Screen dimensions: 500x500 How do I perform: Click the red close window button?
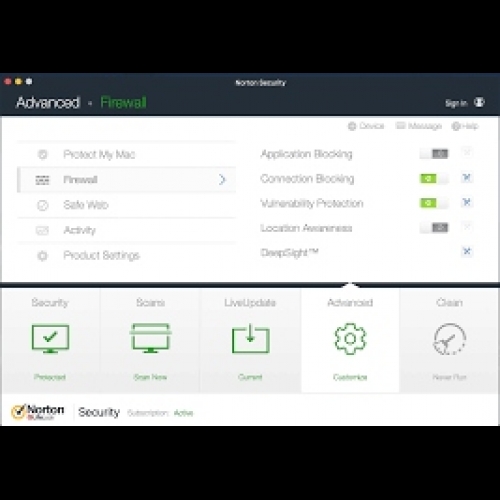click(8, 81)
